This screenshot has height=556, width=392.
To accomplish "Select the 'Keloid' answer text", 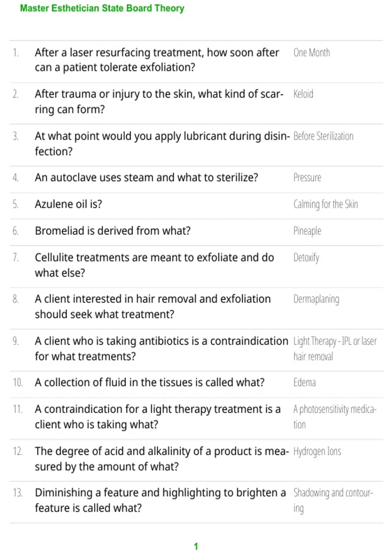I will (x=303, y=94).
